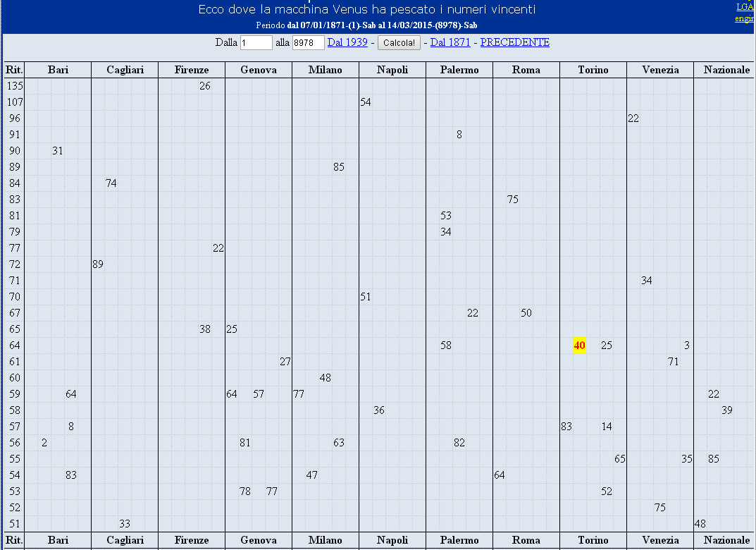Image resolution: width=756 pixels, height=550 pixels.
Task: Click the top Cagliari column header
Action: [125, 70]
